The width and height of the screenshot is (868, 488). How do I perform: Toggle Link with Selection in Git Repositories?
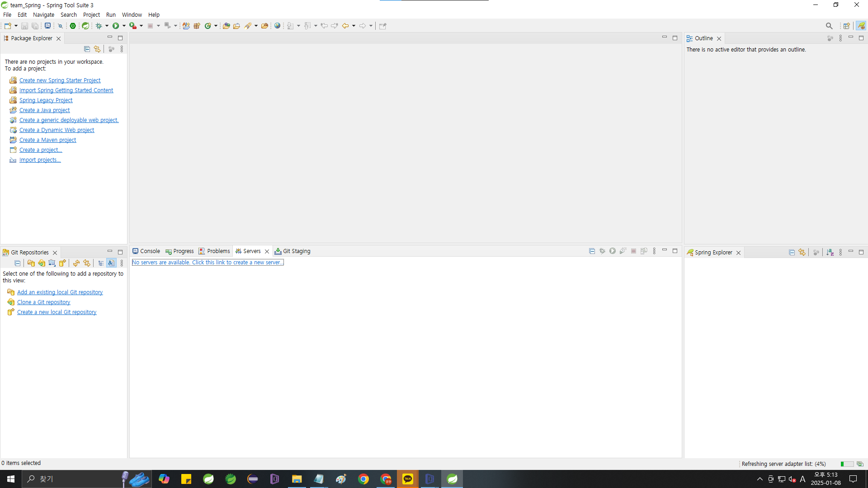87,263
